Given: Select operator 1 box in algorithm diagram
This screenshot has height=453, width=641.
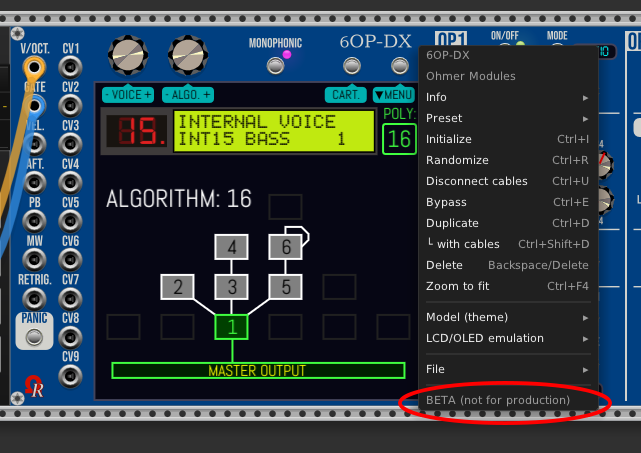Looking at the screenshot, I should click(x=231, y=327).
